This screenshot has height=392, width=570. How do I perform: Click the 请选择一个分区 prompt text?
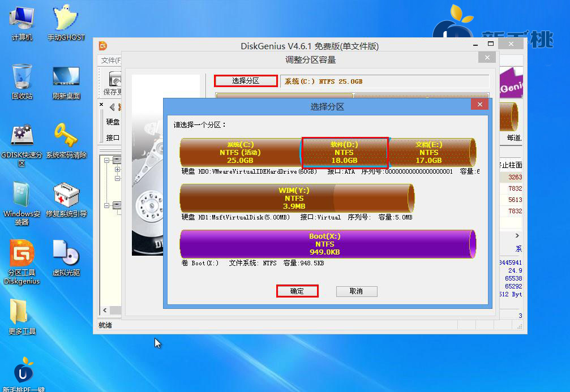200,125
